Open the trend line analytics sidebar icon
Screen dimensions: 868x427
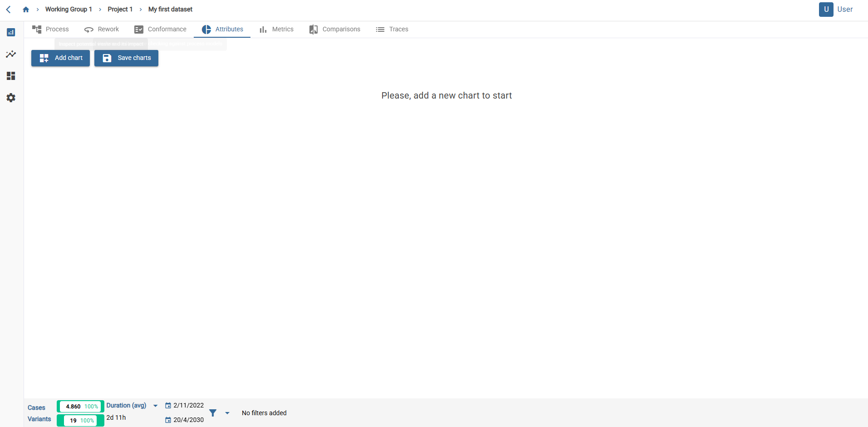pyautogui.click(x=11, y=54)
